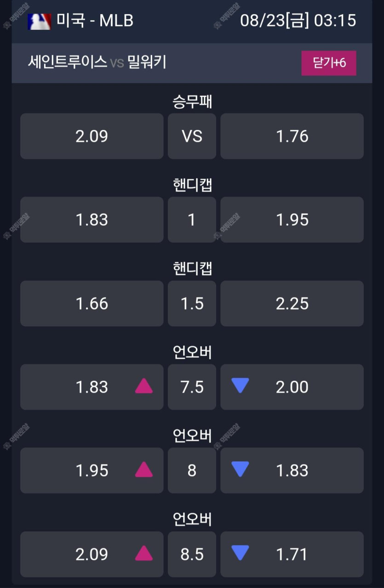Click pink up-arrow in 7.5 over/under row
The height and width of the screenshot is (588, 384).
143,387
